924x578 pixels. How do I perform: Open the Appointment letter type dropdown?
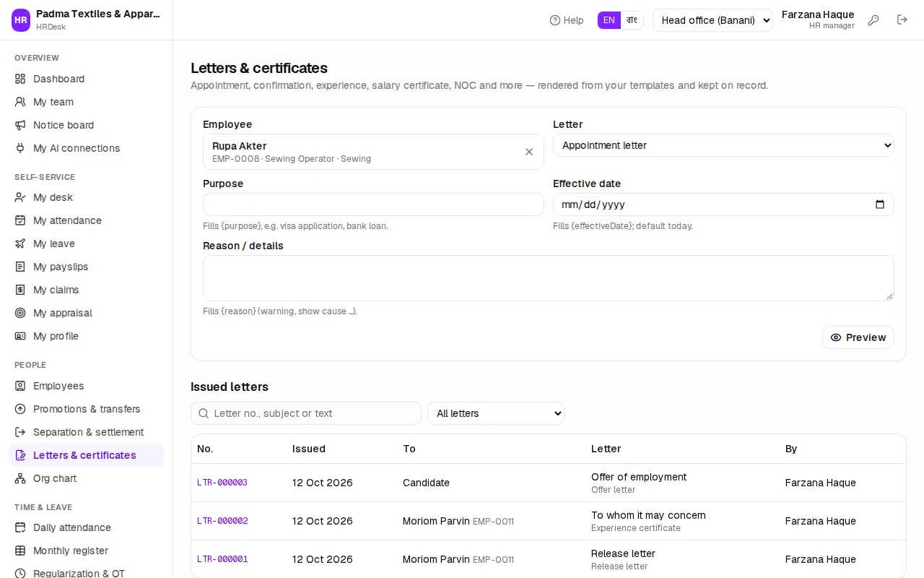(723, 145)
